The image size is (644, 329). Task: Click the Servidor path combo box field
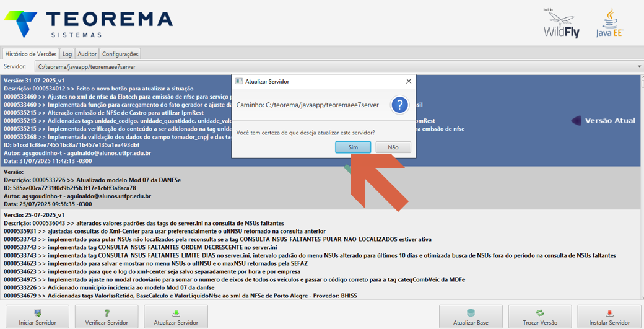click(x=339, y=66)
